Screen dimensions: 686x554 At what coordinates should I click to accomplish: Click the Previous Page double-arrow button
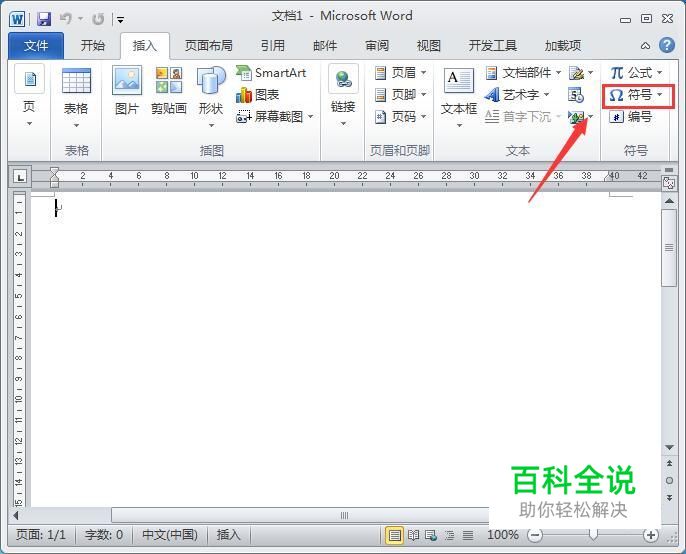pyautogui.click(x=669, y=463)
